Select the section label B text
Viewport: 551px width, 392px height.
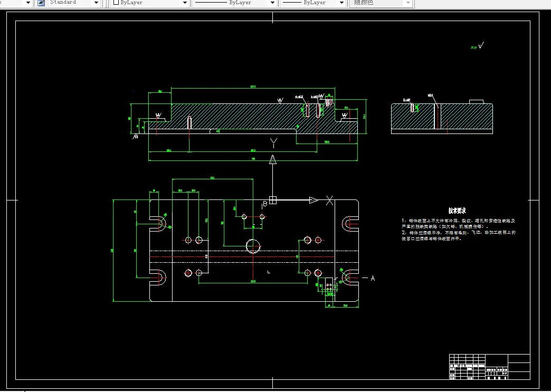coord(265,204)
